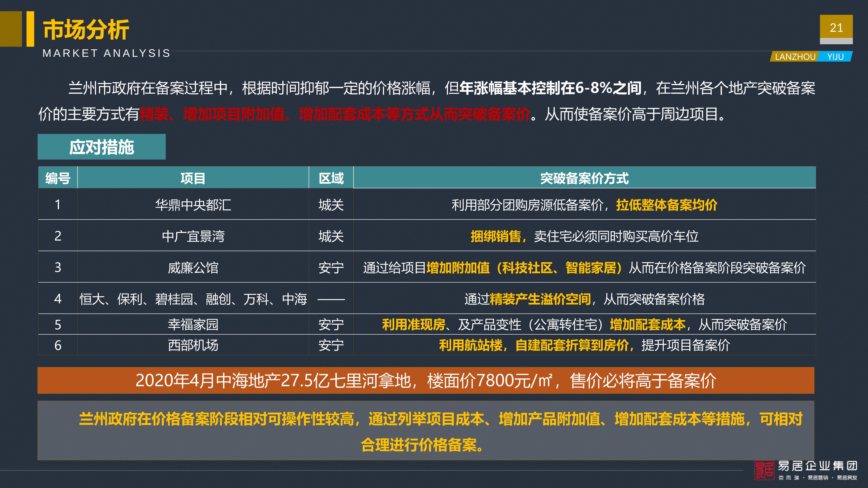The width and height of the screenshot is (868, 488).
Task: Click the 项目 table header
Action: click(193, 178)
